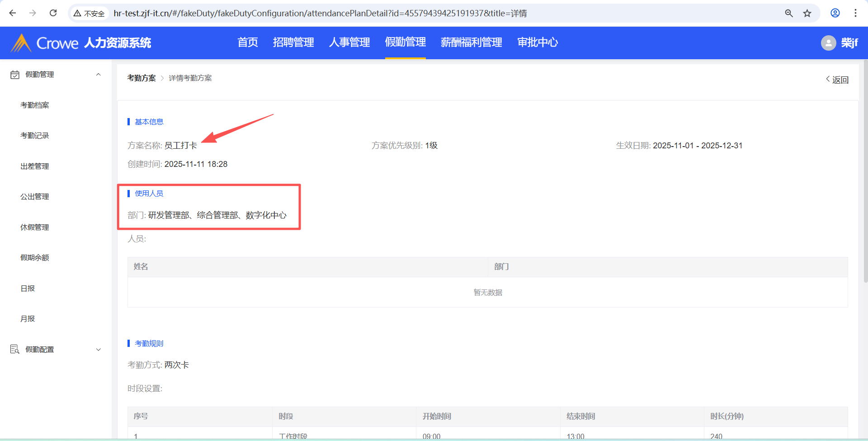Collapse the 假勤管理 sidebar section
868x441 pixels.
98,75
